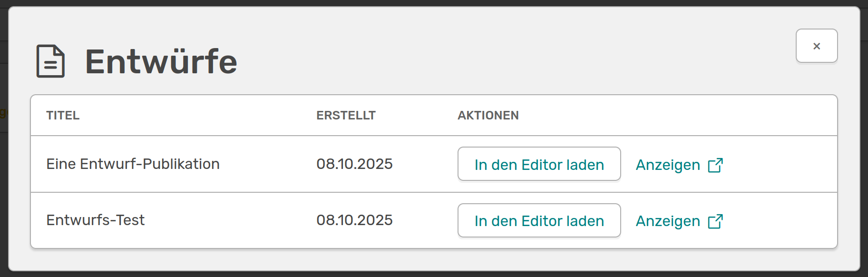Viewport: 868px width, 277px height.
Task: Click external-link icon in Entwurfs-Test row
Action: tap(715, 221)
